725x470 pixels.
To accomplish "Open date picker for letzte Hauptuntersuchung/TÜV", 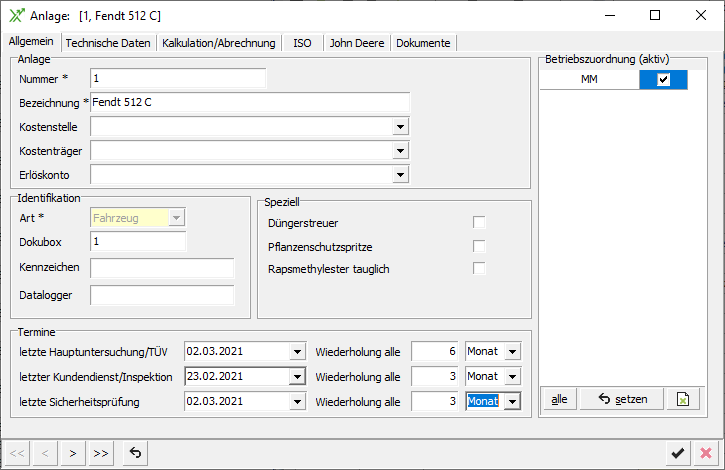I will click(x=296, y=352).
